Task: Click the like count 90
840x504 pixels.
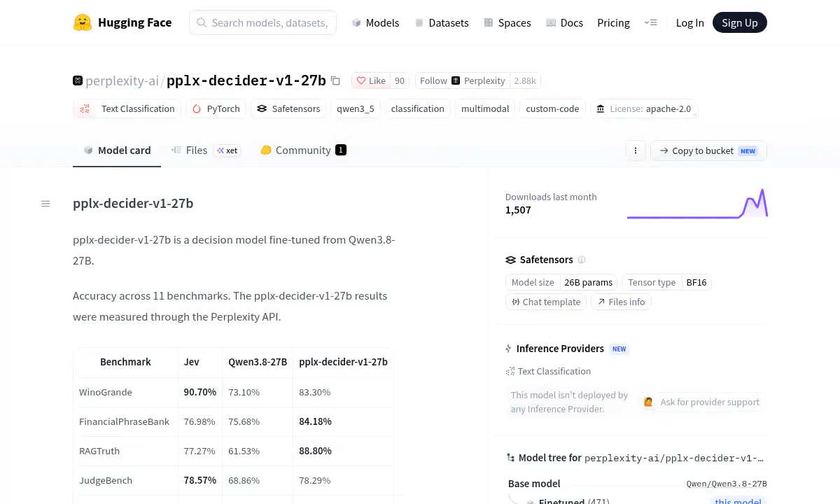Action: click(x=400, y=80)
